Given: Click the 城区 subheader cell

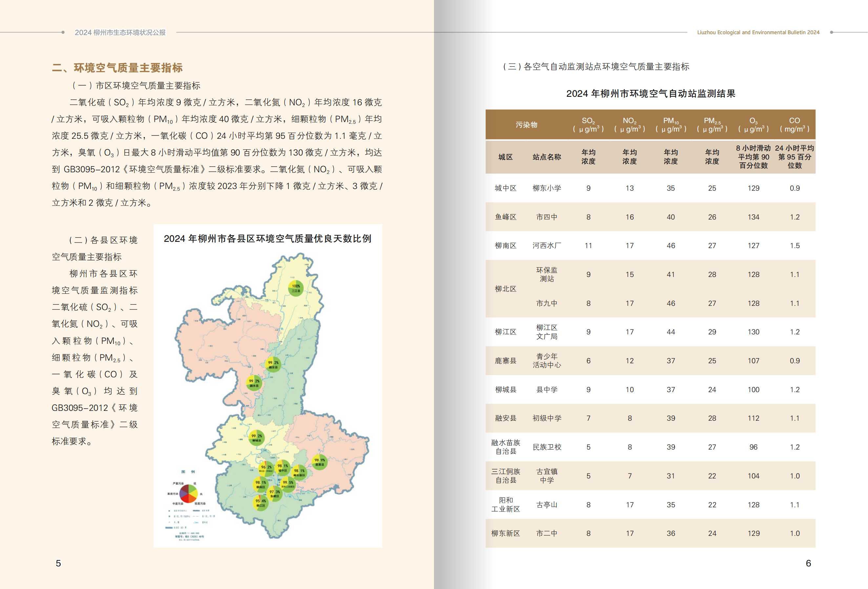Looking at the screenshot, I should tap(505, 157).
